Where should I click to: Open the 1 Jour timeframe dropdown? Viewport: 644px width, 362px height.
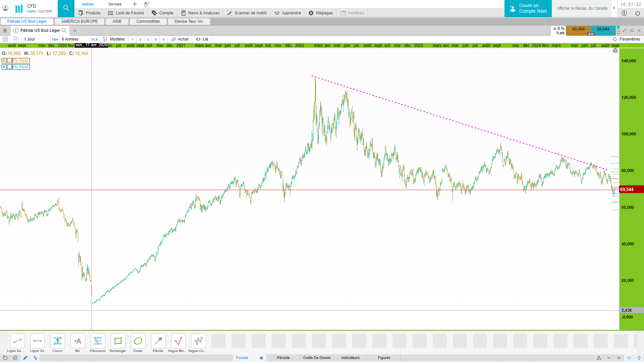[30, 39]
